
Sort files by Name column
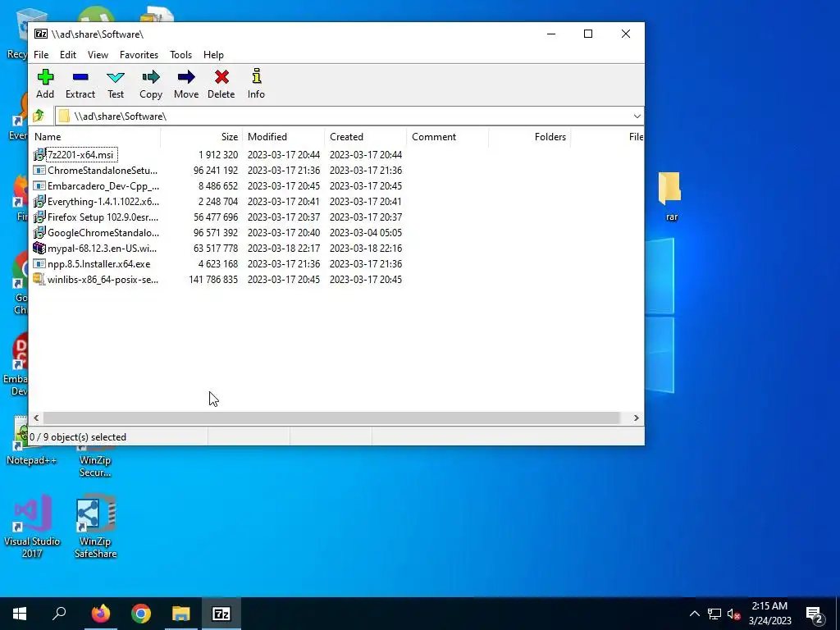coord(95,137)
